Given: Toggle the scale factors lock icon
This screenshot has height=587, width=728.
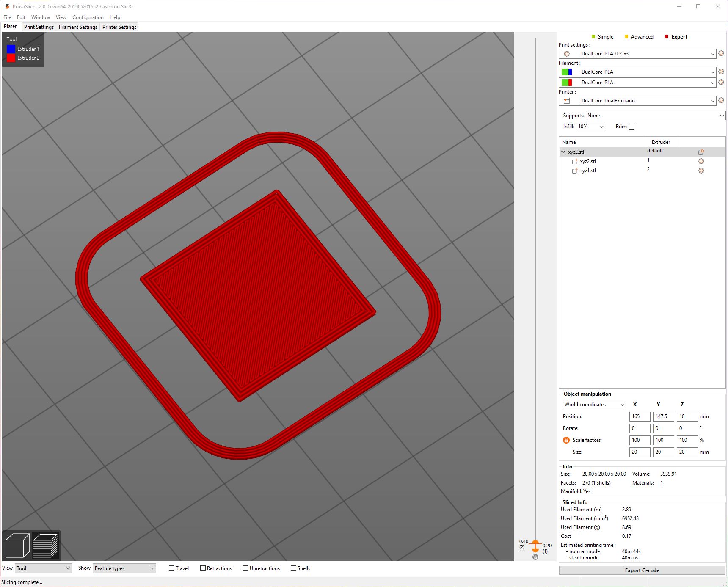Looking at the screenshot, I should (x=566, y=440).
